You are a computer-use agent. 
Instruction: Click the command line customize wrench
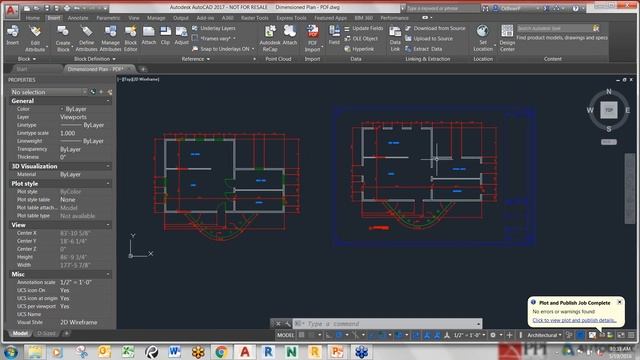pos(288,324)
